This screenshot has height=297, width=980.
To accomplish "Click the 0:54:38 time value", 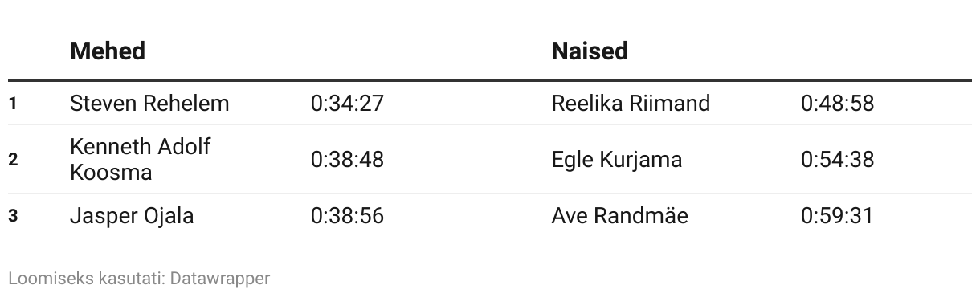I will [x=837, y=159].
